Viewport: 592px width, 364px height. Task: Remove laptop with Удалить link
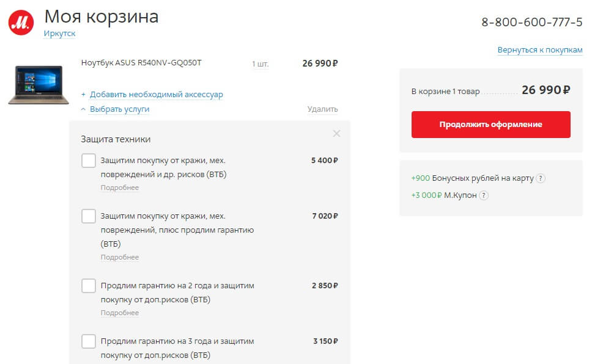click(x=322, y=109)
